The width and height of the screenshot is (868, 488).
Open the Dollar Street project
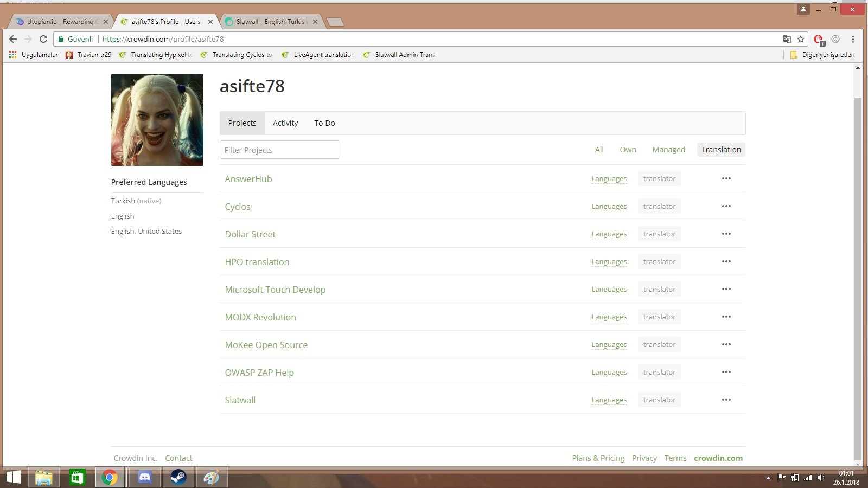(x=250, y=234)
